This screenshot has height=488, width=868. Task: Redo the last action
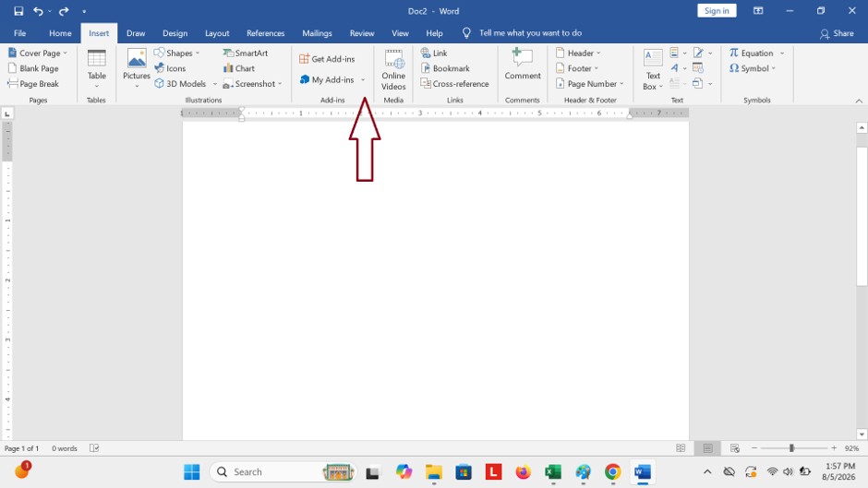64,11
